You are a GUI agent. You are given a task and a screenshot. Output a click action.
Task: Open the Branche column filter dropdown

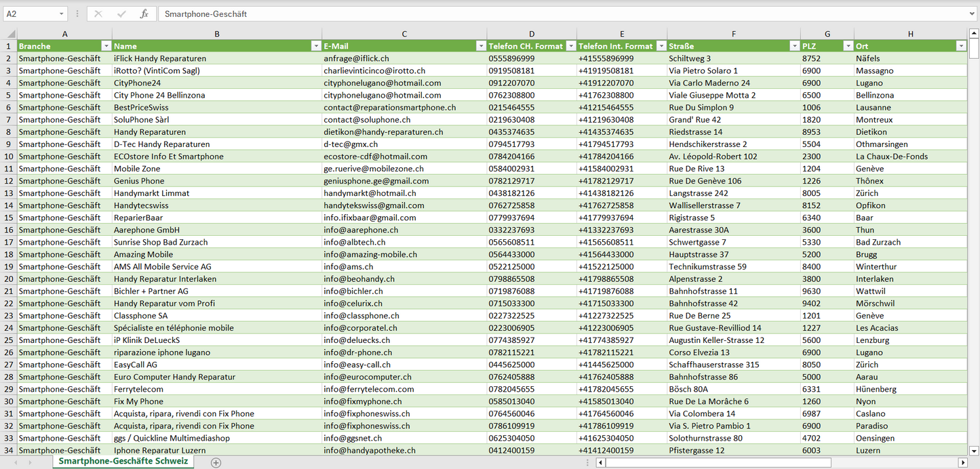106,46
